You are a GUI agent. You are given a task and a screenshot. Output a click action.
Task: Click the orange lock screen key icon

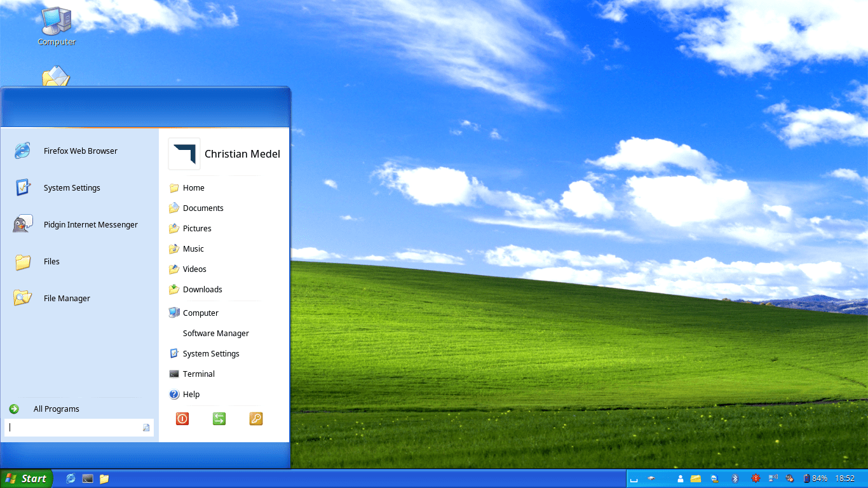coord(256,419)
